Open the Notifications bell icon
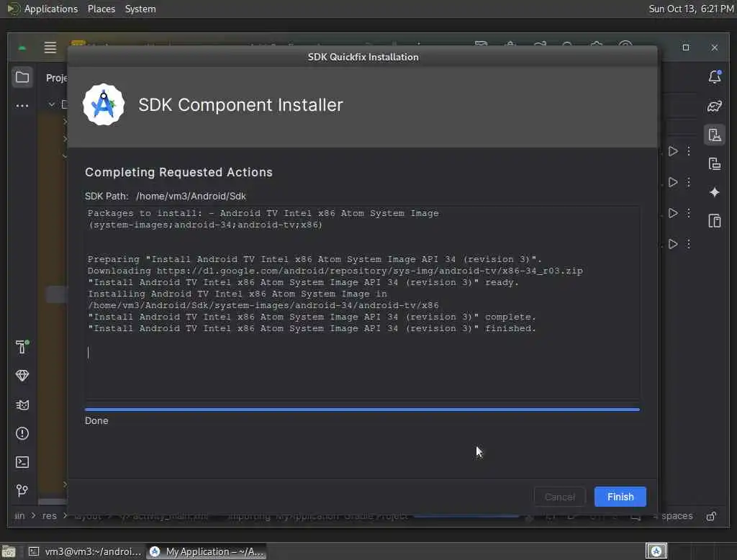737x560 pixels. pos(715,76)
